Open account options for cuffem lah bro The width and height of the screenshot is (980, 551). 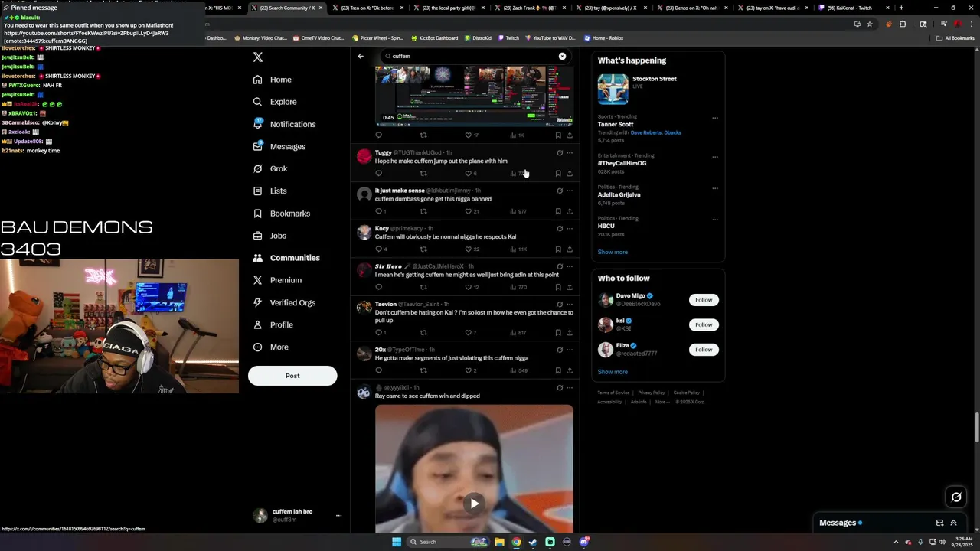pyautogui.click(x=338, y=516)
